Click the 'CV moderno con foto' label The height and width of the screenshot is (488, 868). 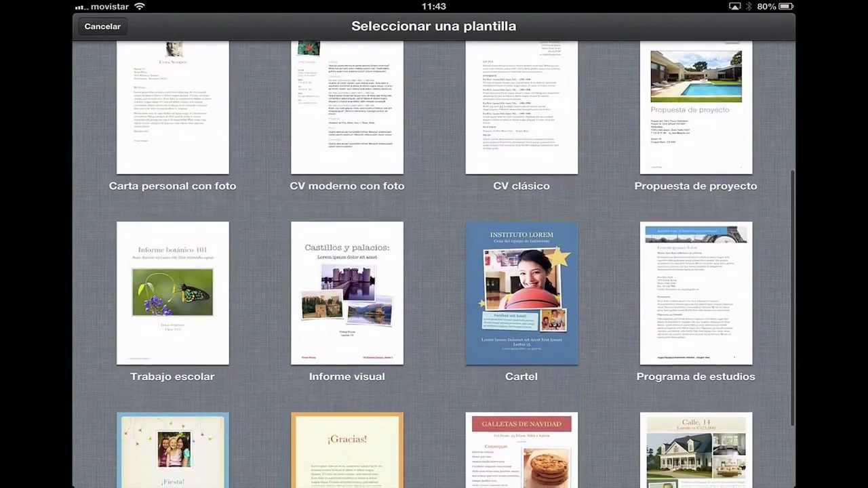[347, 186]
